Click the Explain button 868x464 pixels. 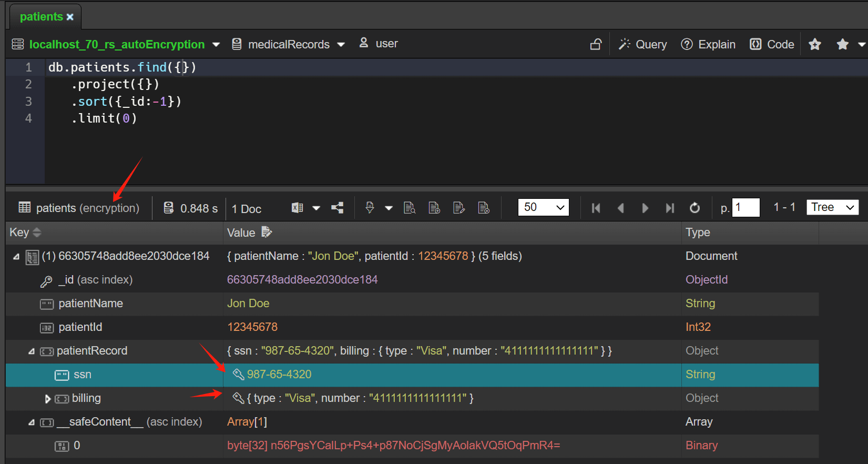[708, 45]
